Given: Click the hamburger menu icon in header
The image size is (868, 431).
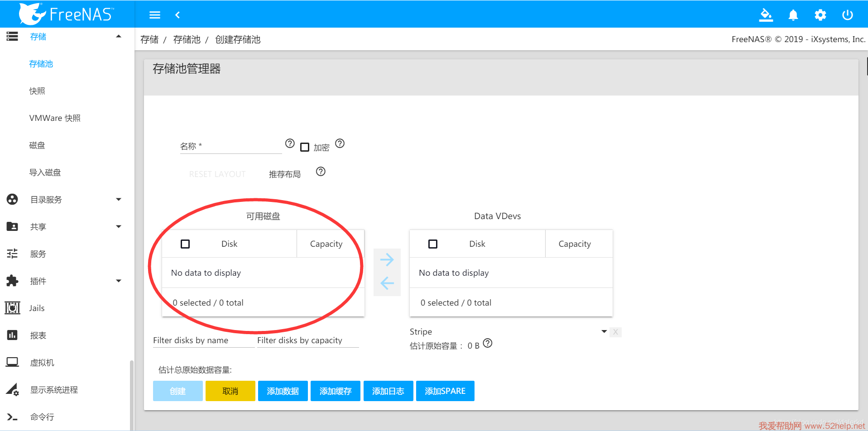Looking at the screenshot, I should tap(155, 15).
